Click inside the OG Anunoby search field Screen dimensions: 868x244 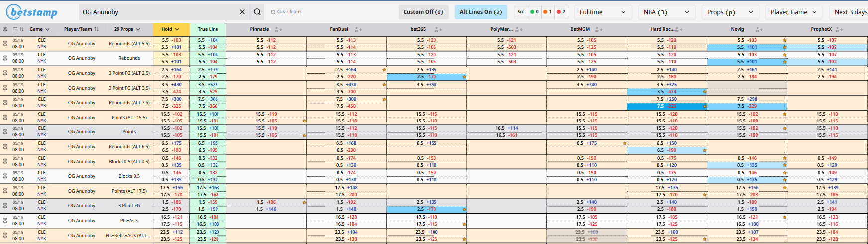[159, 12]
